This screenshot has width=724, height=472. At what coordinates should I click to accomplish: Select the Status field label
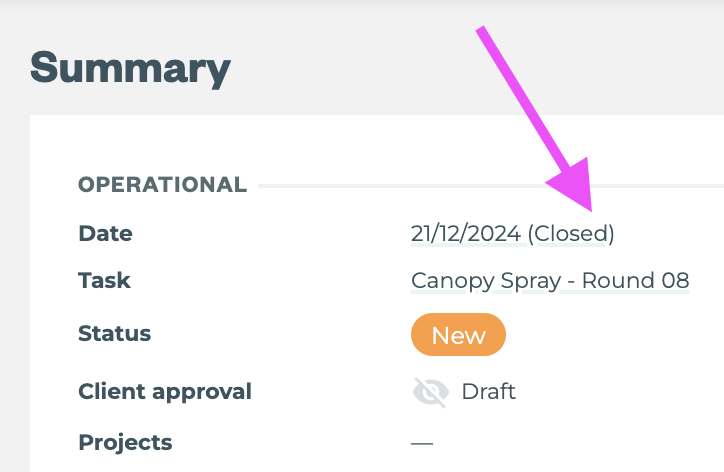click(114, 333)
